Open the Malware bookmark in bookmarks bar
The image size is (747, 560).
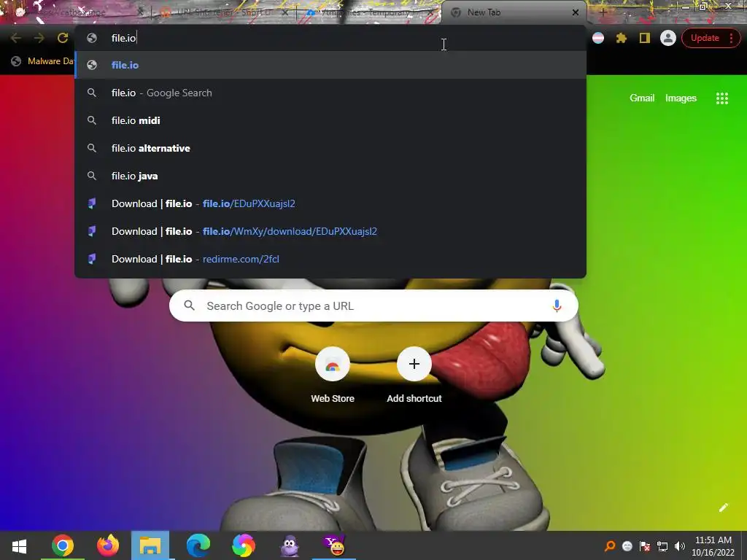tap(42, 61)
